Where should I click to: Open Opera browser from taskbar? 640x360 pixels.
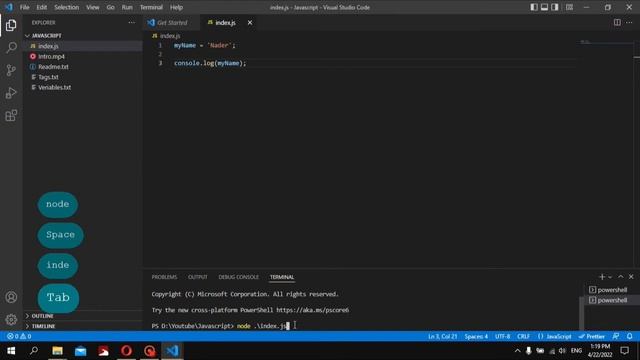pos(126,351)
